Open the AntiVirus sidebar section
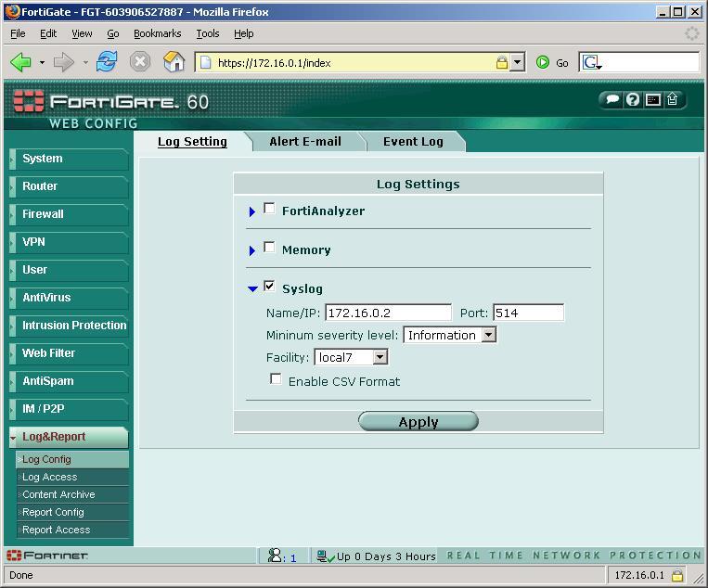The width and height of the screenshot is (708, 588). tap(69, 298)
